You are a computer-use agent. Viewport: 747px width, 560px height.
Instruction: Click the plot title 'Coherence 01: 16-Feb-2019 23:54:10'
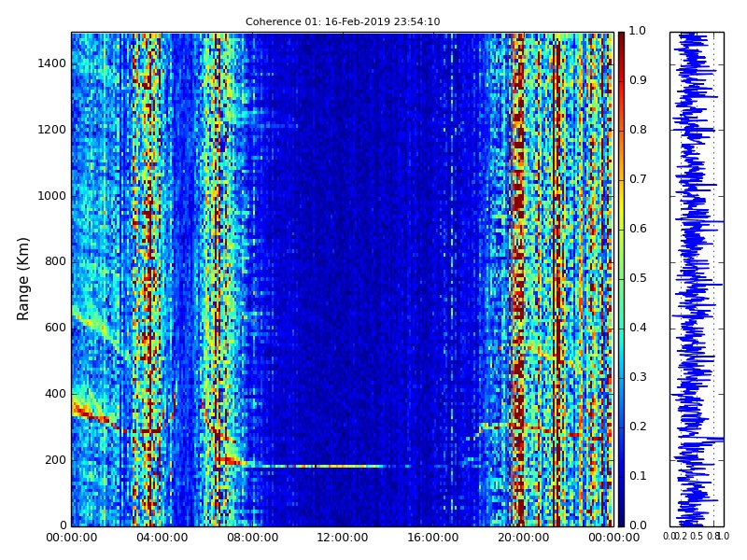343,21
